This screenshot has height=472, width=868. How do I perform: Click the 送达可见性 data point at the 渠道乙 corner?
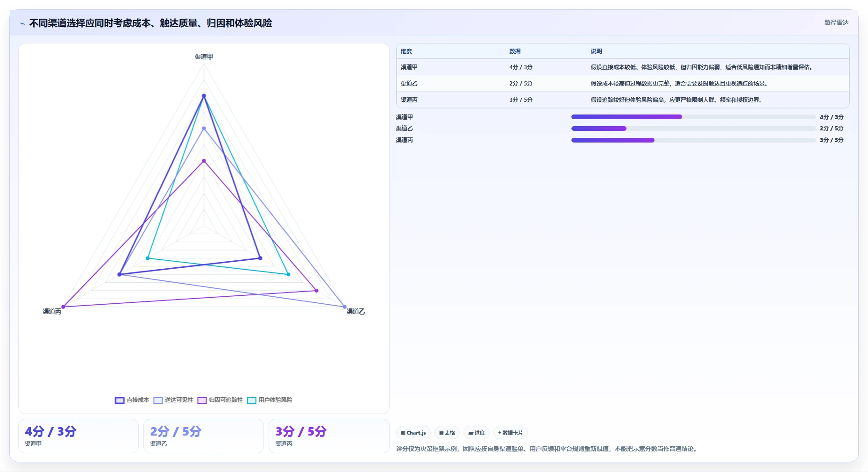(345, 307)
